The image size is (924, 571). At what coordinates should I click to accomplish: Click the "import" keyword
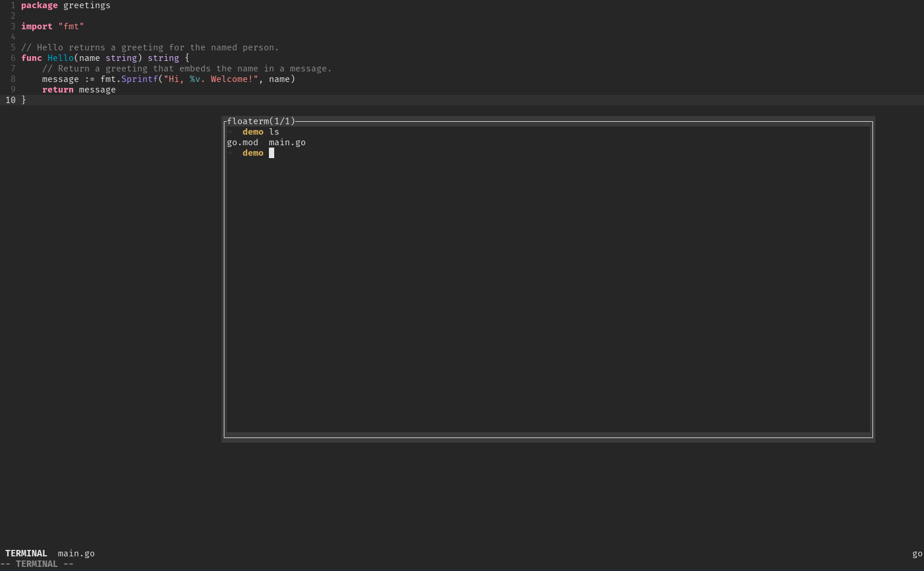pos(37,26)
